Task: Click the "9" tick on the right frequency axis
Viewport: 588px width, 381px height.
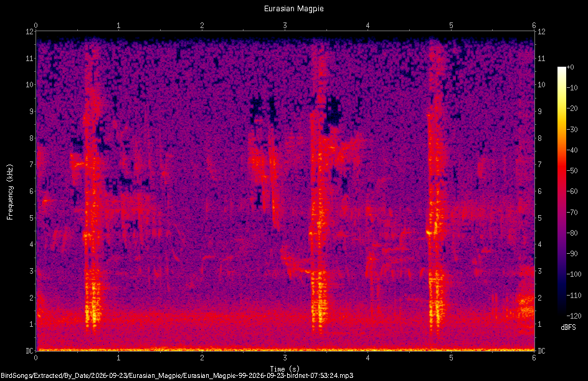Action: [x=539, y=112]
